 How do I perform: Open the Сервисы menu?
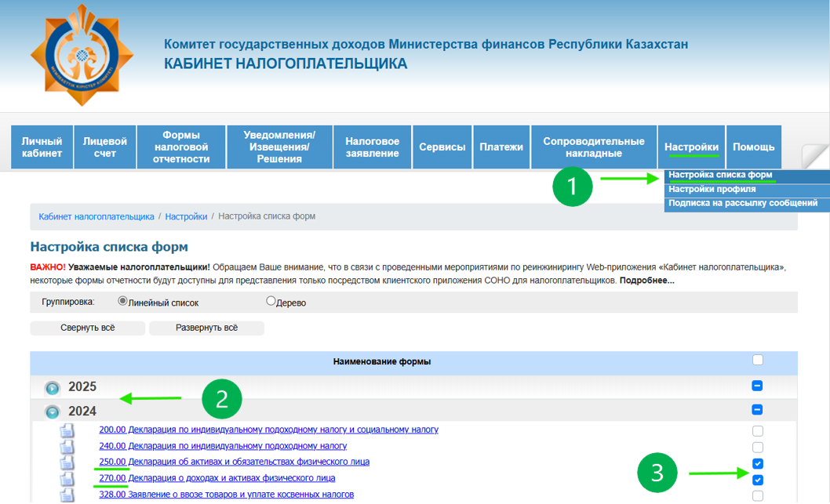click(x=442, y=147)
